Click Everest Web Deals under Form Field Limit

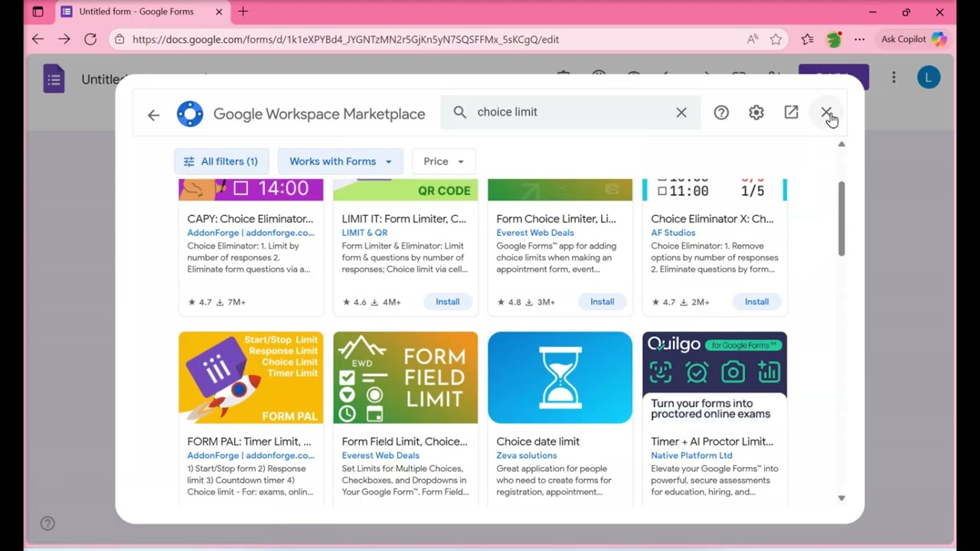point(381,455)
